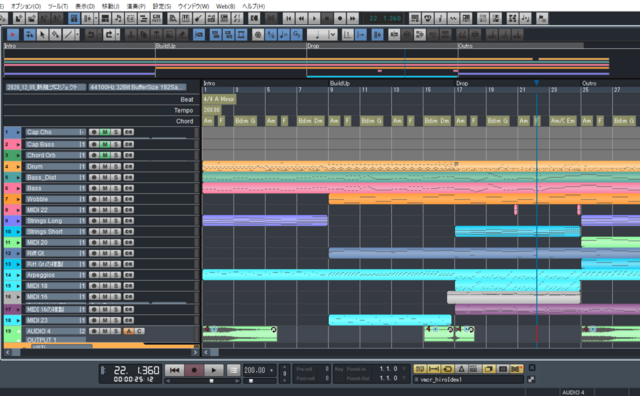Open the music note score editor icon

pos(118,18)
